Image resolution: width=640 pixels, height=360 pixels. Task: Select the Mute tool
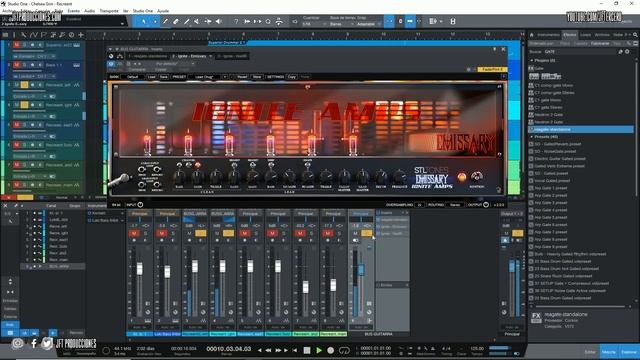(x=197, y=21)
